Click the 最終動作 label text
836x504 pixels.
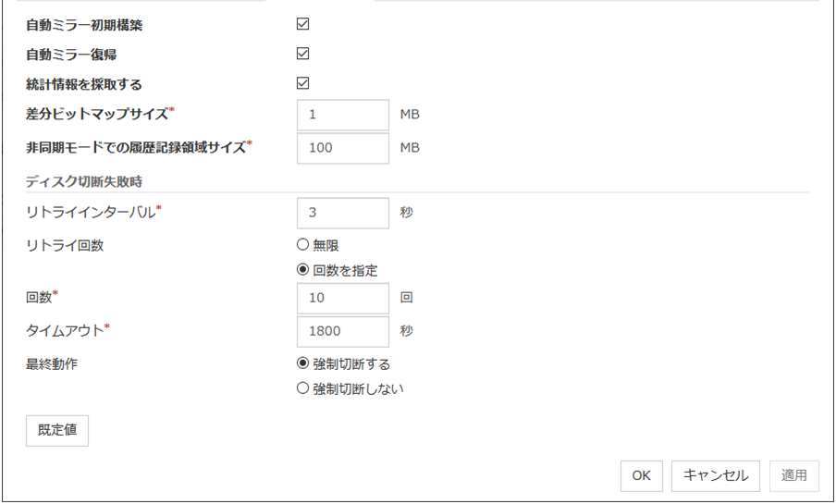click(x=52, y=363)
